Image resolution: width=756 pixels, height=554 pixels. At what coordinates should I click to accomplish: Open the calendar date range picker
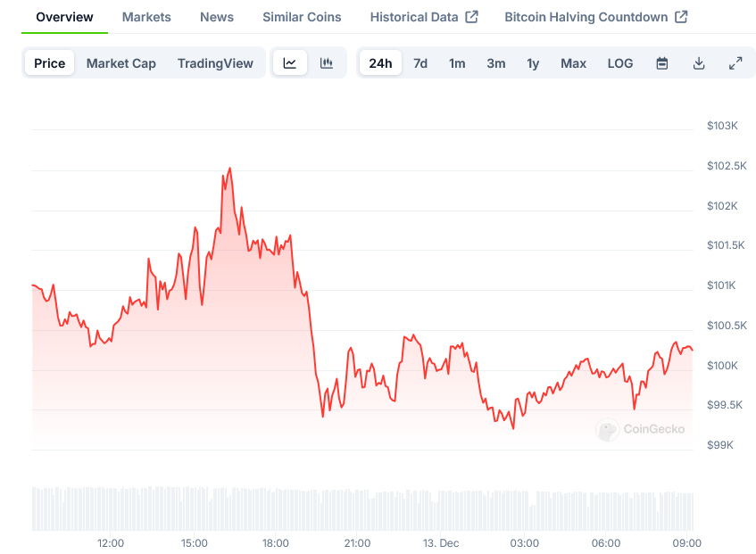coord(662,63)
